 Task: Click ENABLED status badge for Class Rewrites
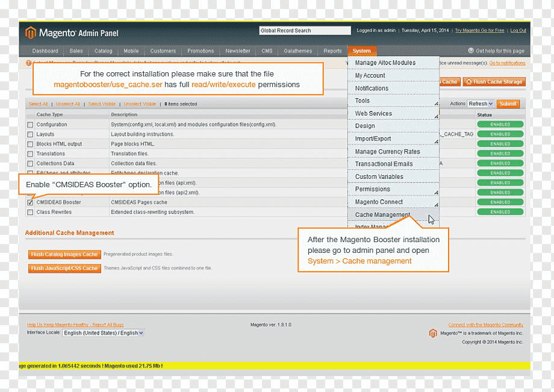pos(500,212)
